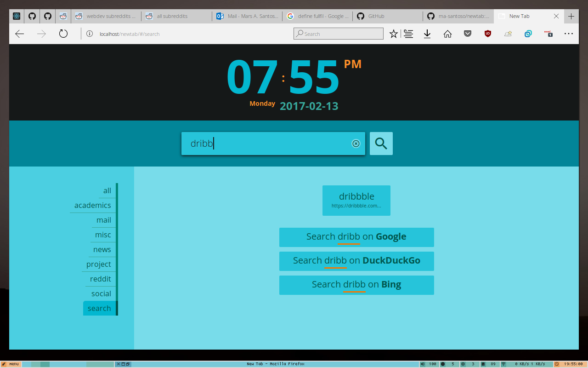
Task: Search dribb on Bing
Action: click(x=356, y=285)
